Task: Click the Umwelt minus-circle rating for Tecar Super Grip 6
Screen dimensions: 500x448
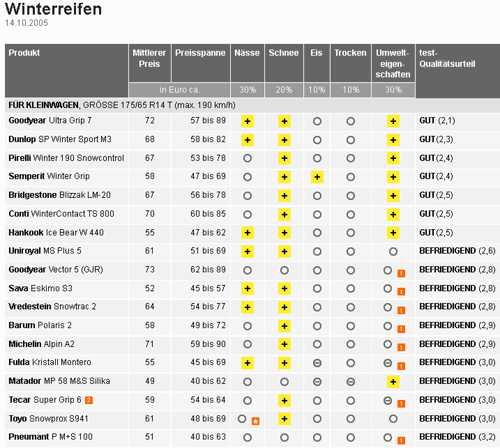Action: tap(388, 400)
